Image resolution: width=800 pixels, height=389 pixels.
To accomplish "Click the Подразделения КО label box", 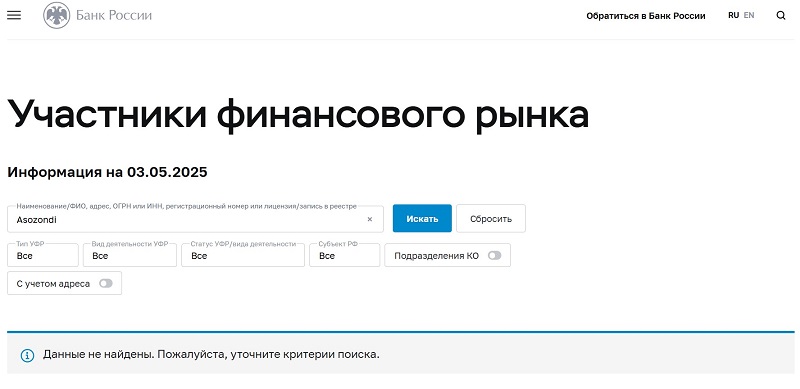I will (447, 255).
